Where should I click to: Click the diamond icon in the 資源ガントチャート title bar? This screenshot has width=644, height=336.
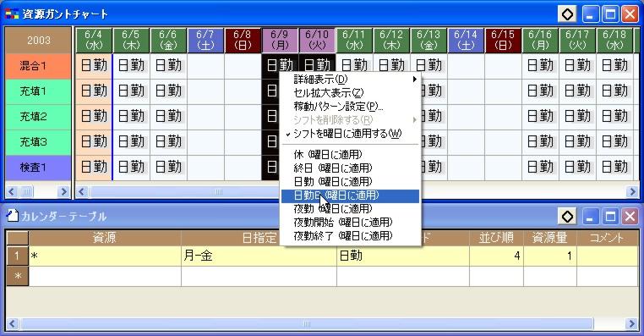point(567,14)
